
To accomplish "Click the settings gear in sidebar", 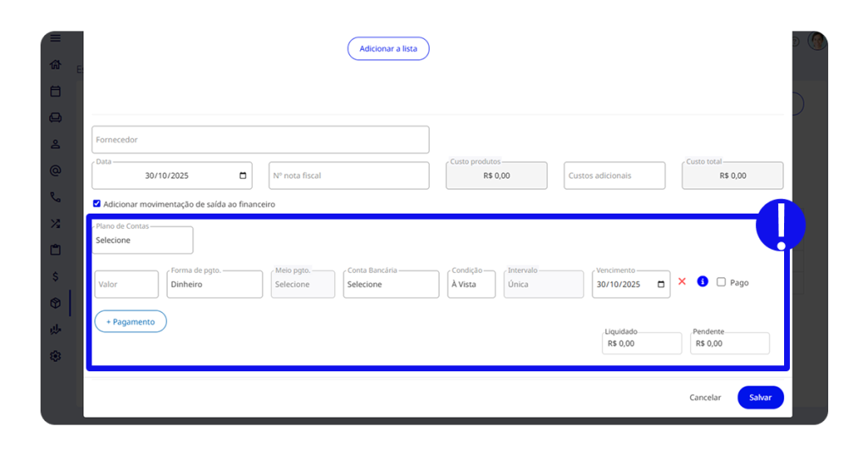I will click(x=55, y=356).
